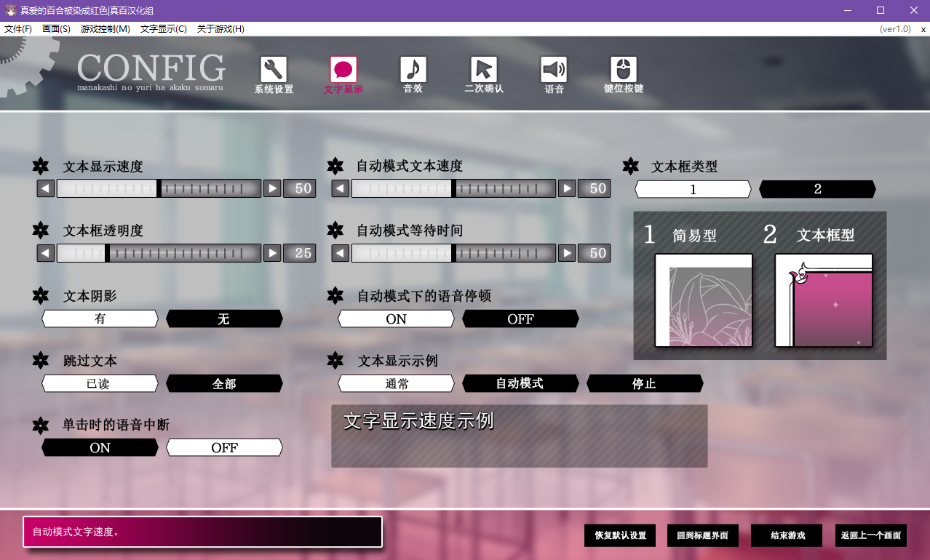Open the 系统设置 wrench icon tab
This screenshot has width=930, height=560.
pos(274,71)
